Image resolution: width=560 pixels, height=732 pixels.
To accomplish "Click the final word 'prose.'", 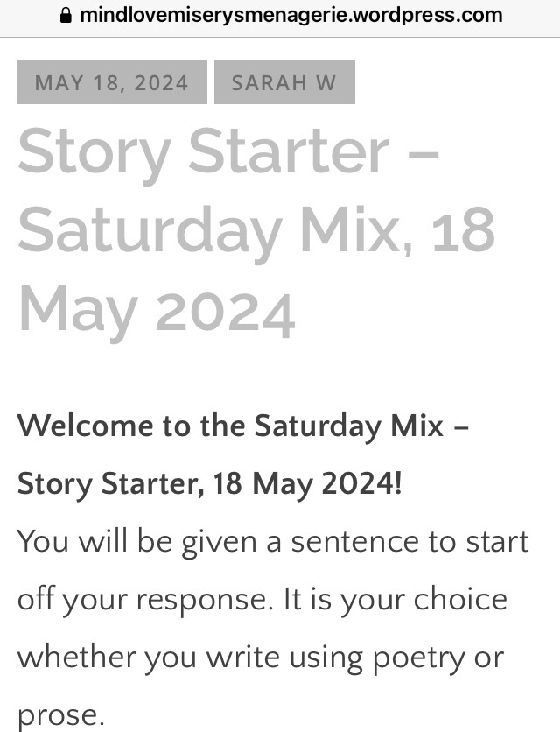I will coord(61,716).
